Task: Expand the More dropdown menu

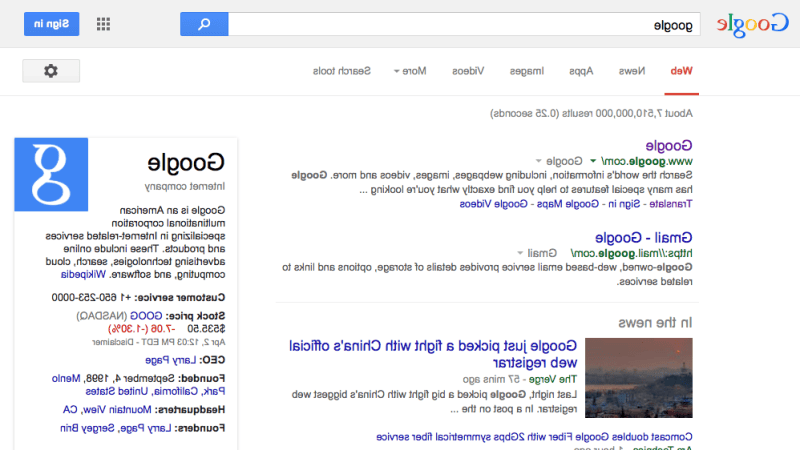Action: click(410, 71)
